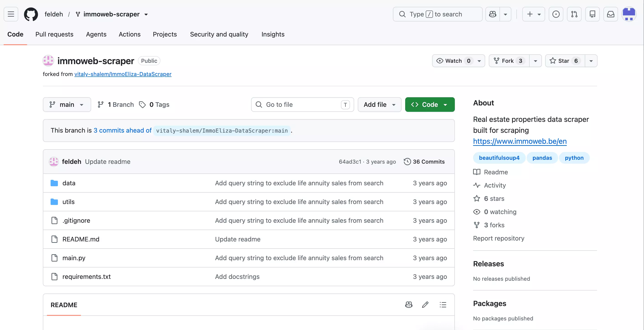Screen dimensions: 644x330
Task: Open the issues icon in header
Action: tap(556, 14)
